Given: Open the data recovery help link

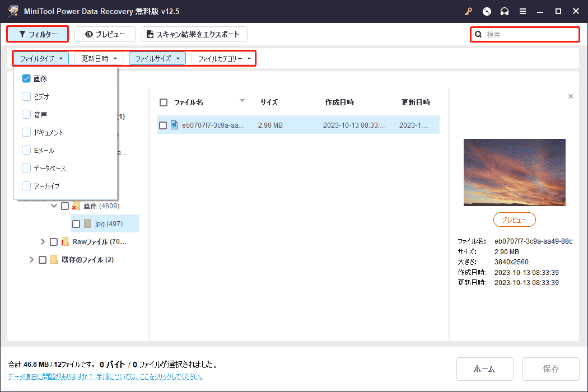Looking at the screenshot, I should click(106, 377).
